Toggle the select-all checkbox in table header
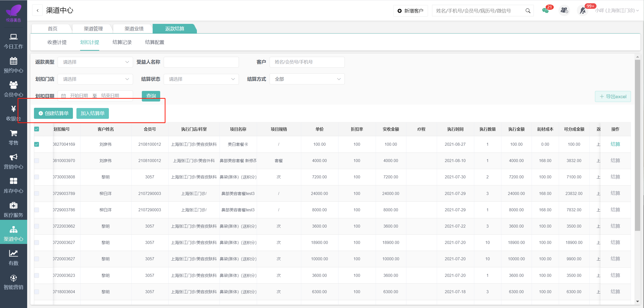Screen dimensions: 644x308 click(37, 129)
